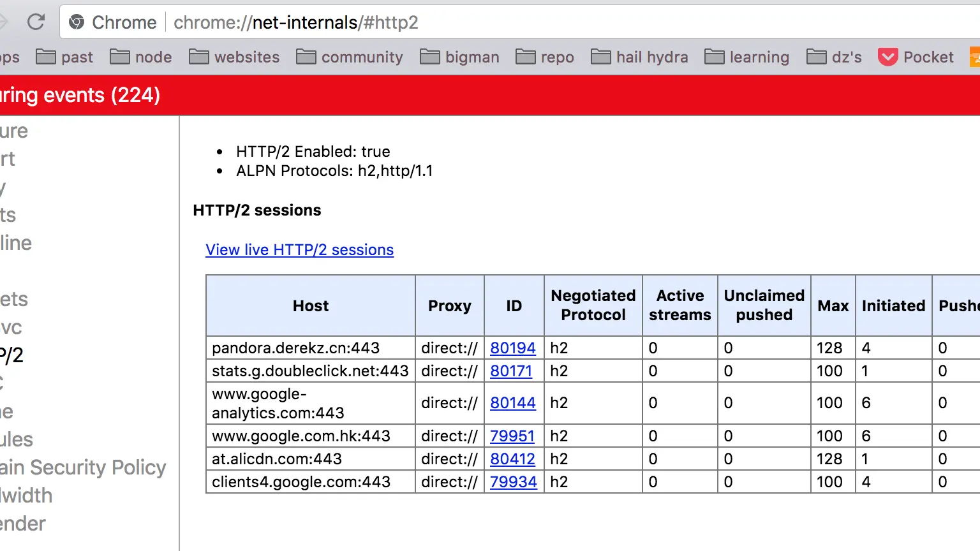980x551 pixels.
Task: Open the community bookmarks folder
Action: [x=350, y=57]
